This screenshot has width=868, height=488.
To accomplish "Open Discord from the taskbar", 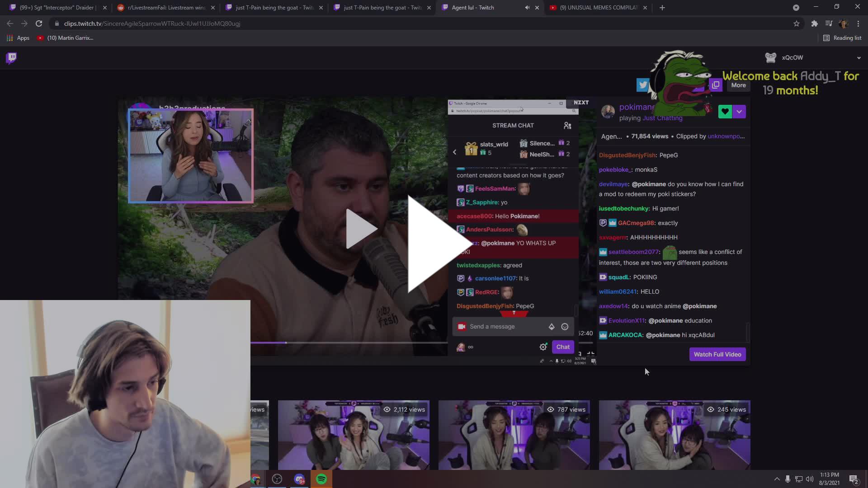I will point(299,479).
